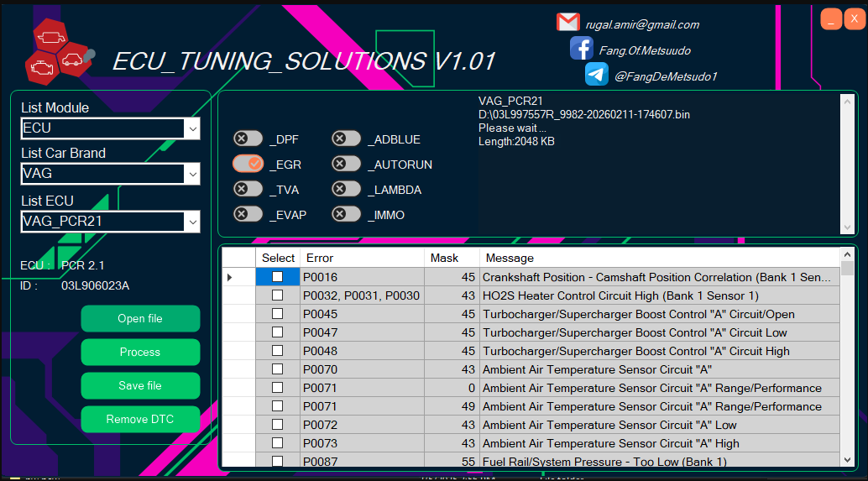This screenshot has height=481, width=868.
Task: Tick the checkbox for error P0045
Action: coord(278,314)
